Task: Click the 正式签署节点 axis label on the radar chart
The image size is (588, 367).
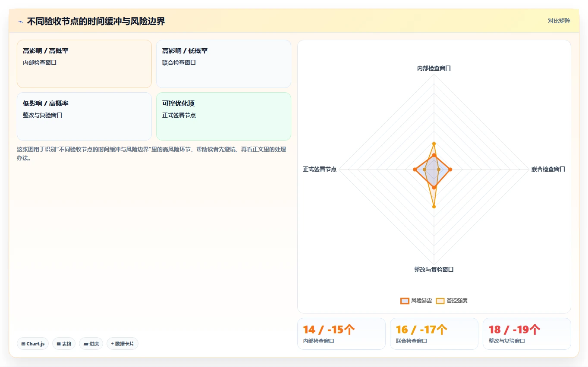Action: coord(320,169)
